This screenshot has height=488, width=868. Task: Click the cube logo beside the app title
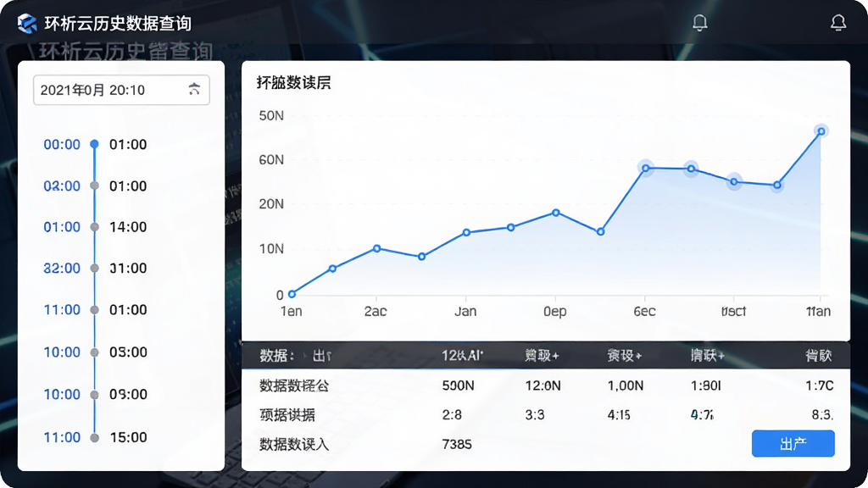[x=27, y=23]
